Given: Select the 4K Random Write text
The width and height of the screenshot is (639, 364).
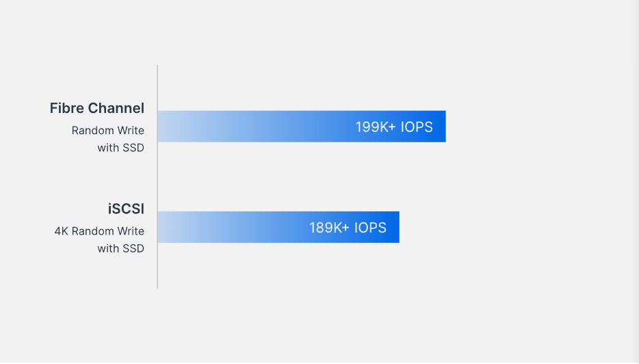Looking at the screenshot, I should tap(99, 231).
